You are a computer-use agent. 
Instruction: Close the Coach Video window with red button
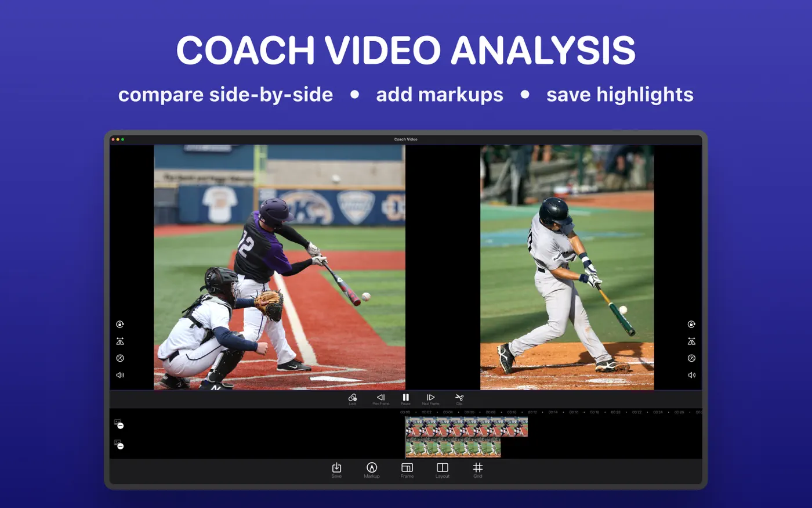coord(113,139)
